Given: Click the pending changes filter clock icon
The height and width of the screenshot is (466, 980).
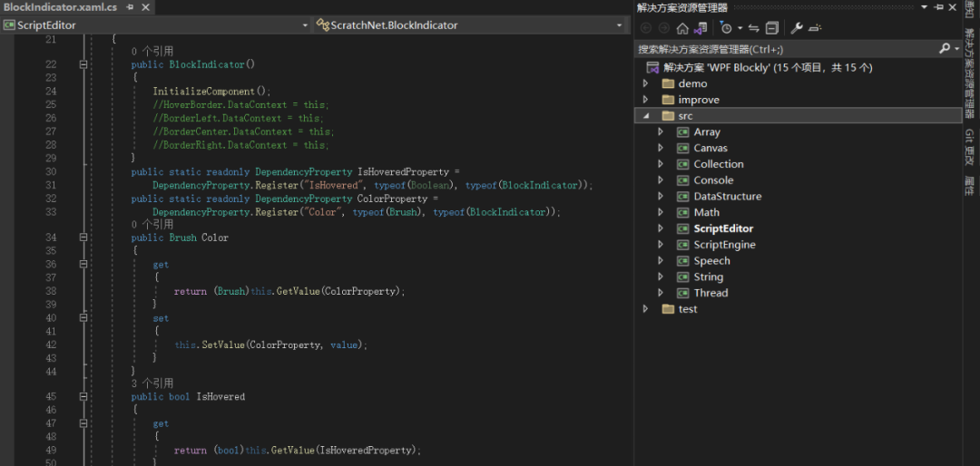Looking at the screenshot, I should [x=726, y=28].
